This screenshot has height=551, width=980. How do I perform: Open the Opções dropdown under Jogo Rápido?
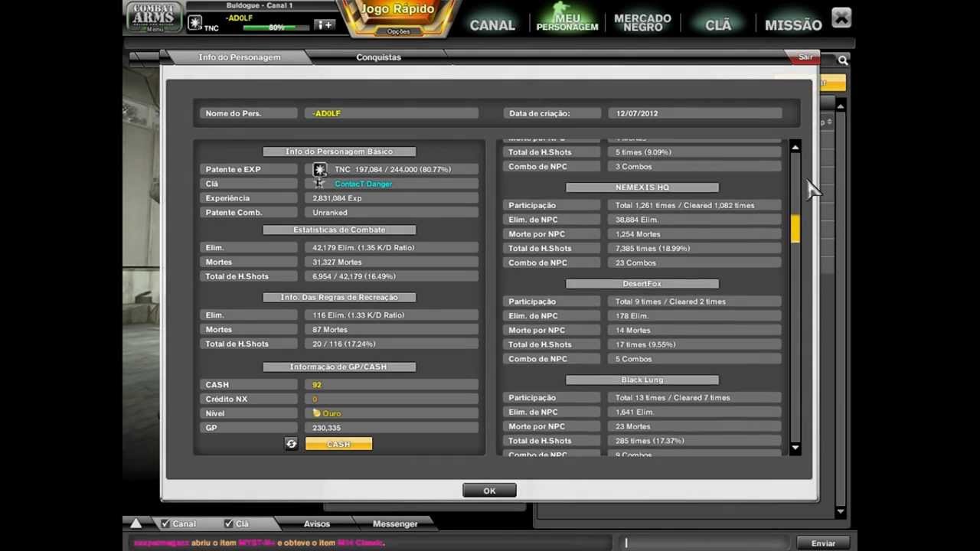[398, 31]
